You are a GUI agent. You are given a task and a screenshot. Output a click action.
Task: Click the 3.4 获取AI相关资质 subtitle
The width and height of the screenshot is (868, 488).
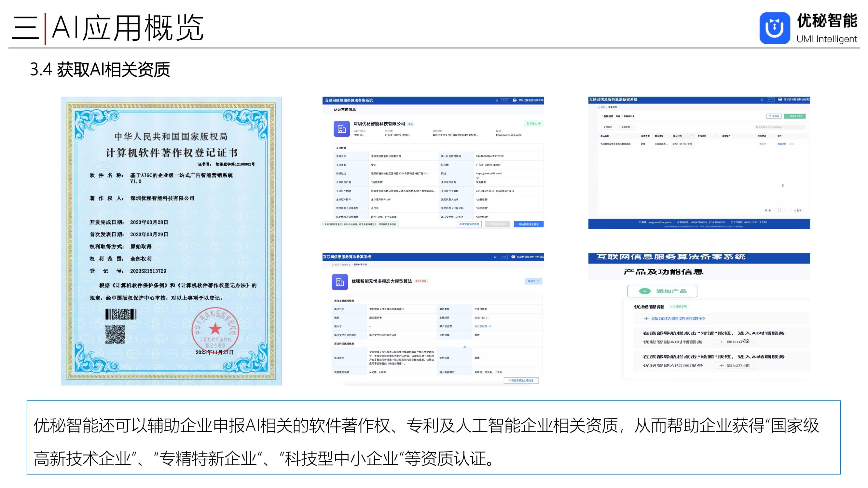[x=100, y=70]
